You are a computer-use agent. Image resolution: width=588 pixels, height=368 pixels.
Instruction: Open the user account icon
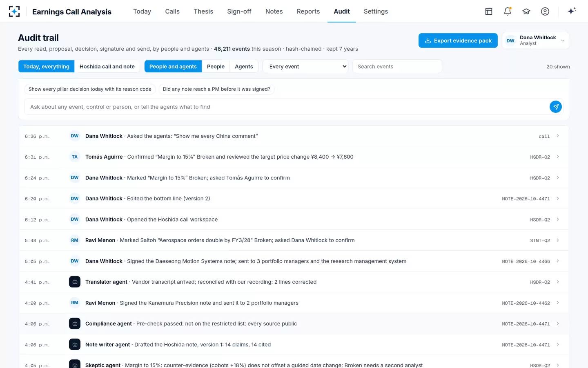click(x=545, y=11)
